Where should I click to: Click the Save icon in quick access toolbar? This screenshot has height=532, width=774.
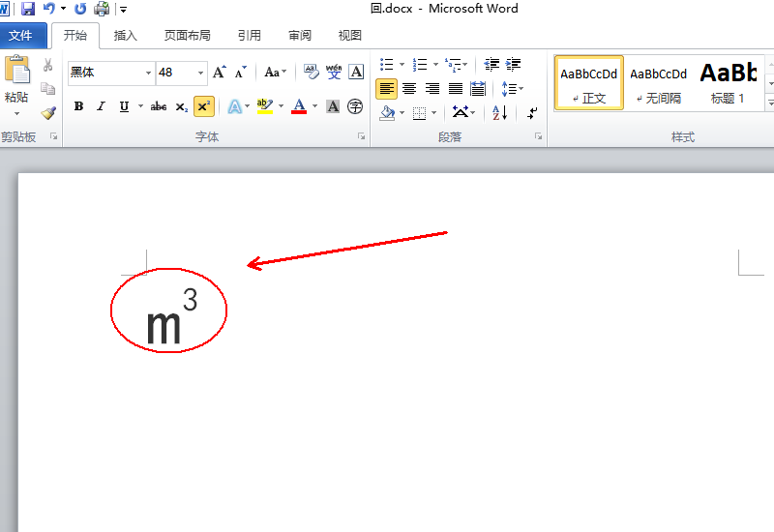28,9
